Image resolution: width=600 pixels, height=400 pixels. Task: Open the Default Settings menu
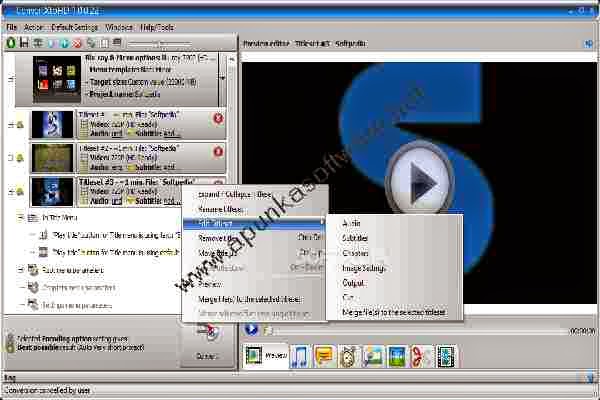click(74, 28)
